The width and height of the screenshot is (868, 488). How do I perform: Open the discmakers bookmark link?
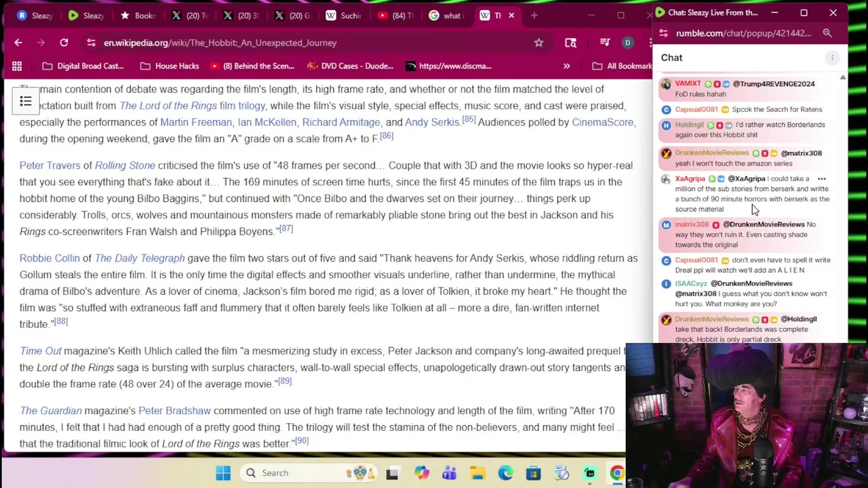click(x=448, y=66)
